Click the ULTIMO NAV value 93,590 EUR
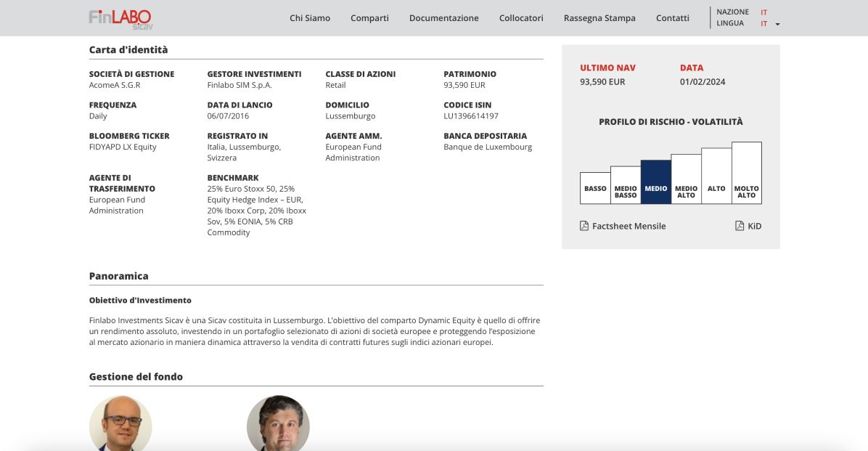 602,82
